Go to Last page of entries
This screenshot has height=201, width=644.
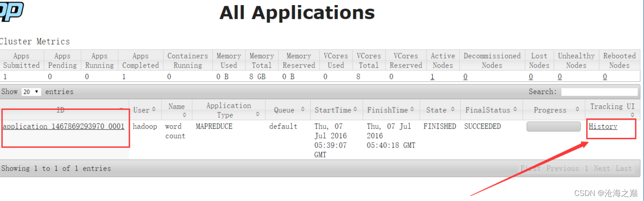tap(624, 168)
